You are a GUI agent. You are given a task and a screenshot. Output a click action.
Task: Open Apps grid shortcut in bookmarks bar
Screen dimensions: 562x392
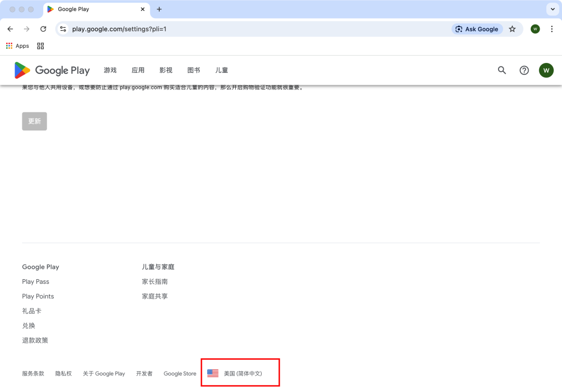point(18,46)
